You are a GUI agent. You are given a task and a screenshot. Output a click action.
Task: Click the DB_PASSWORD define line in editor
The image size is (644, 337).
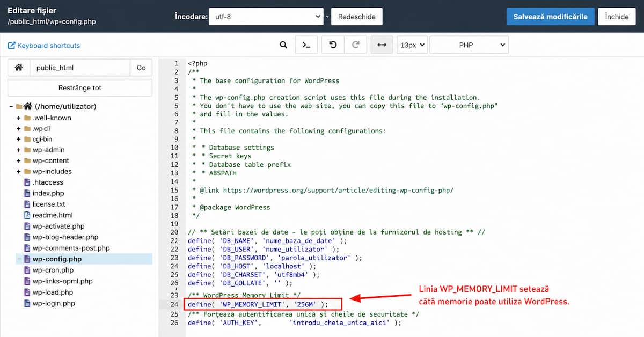tap(275, 258)
